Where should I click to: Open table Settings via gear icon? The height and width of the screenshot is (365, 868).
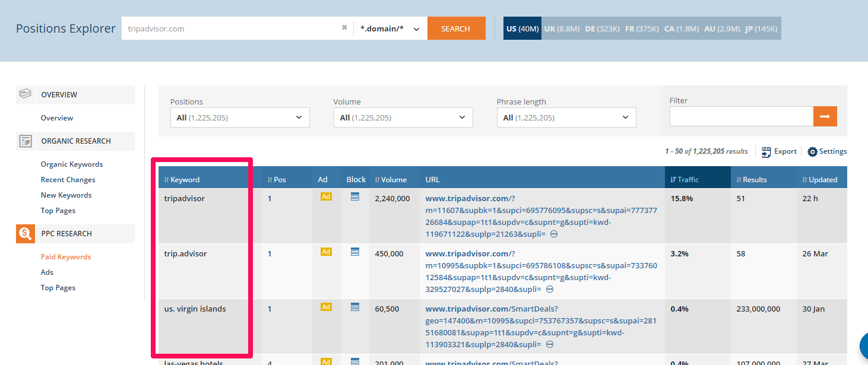(827, 151)
